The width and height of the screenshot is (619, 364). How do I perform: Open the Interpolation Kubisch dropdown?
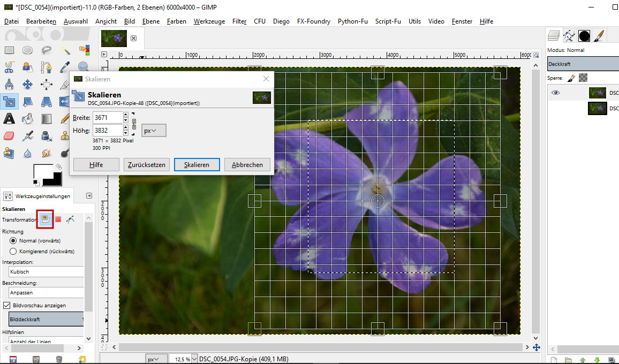[46, 271]
